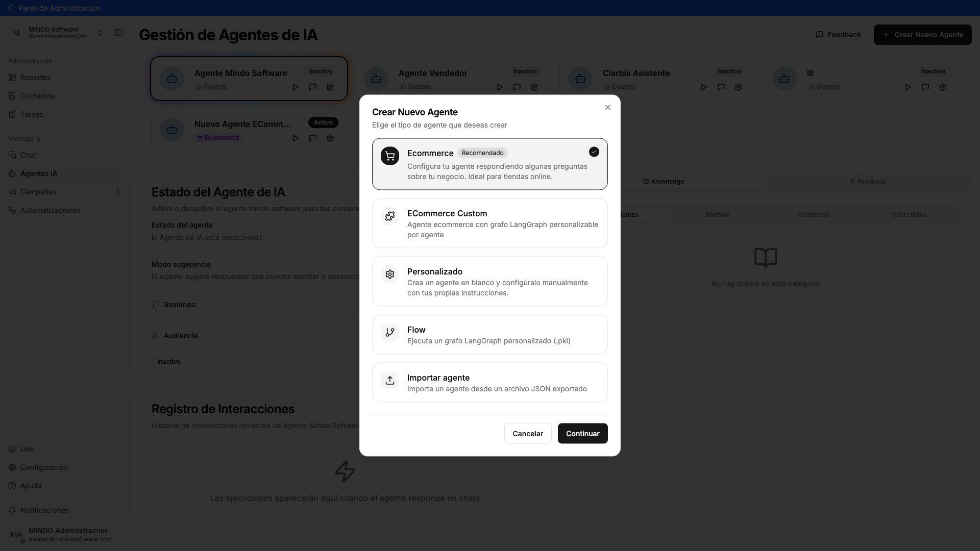This screenshot has width=980, height=551.
Task: Open chat for Agente Mindo Software
Action: 313,87
